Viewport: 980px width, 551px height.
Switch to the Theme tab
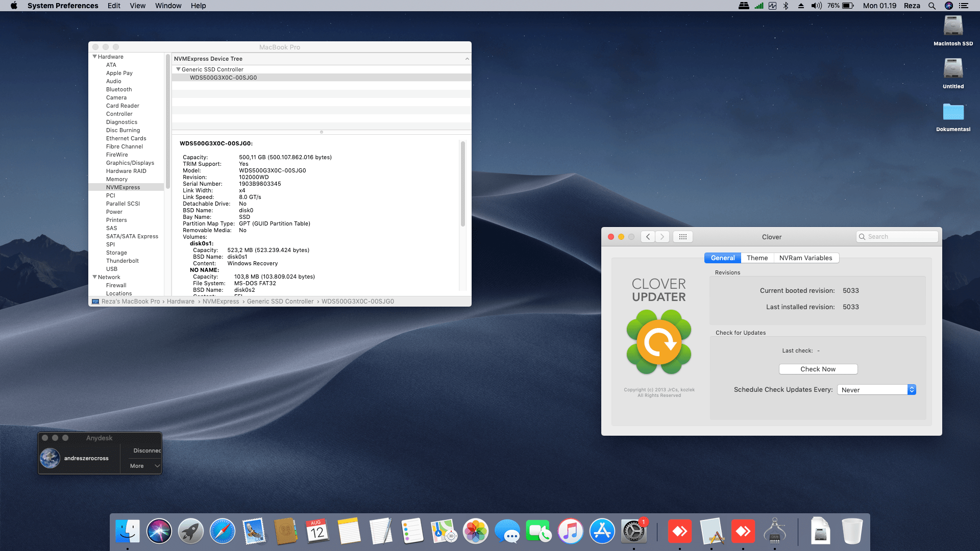point(757,258)
